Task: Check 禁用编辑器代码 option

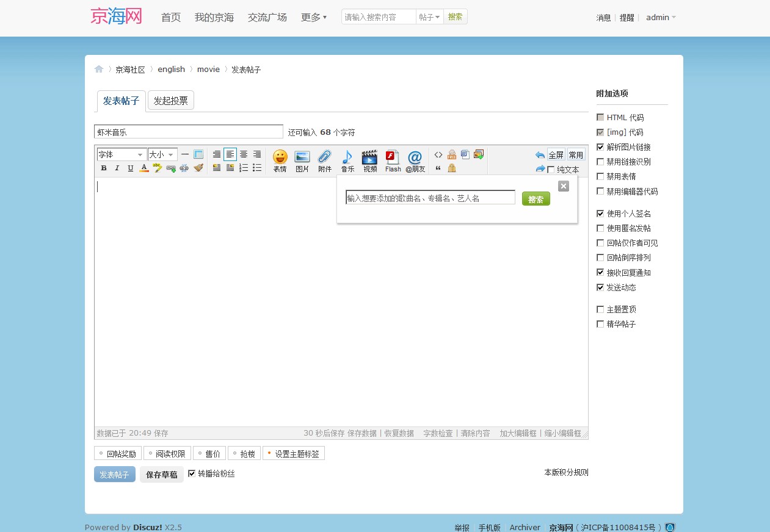Action: click(600, 191)
